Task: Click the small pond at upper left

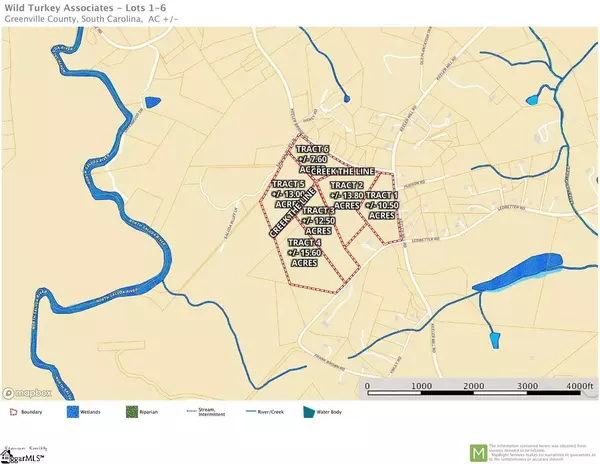Action: [x=152, y=102]
